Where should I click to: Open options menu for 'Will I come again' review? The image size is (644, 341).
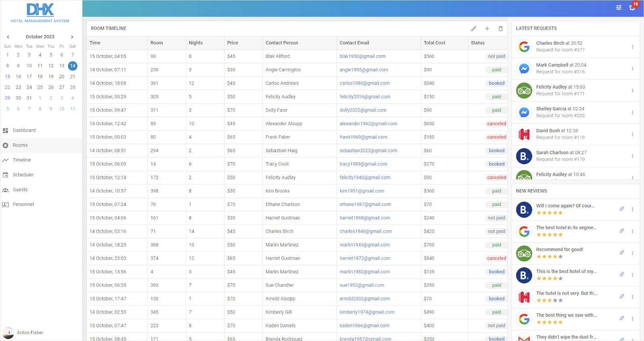pyautogui.click(x=632, y=209)
